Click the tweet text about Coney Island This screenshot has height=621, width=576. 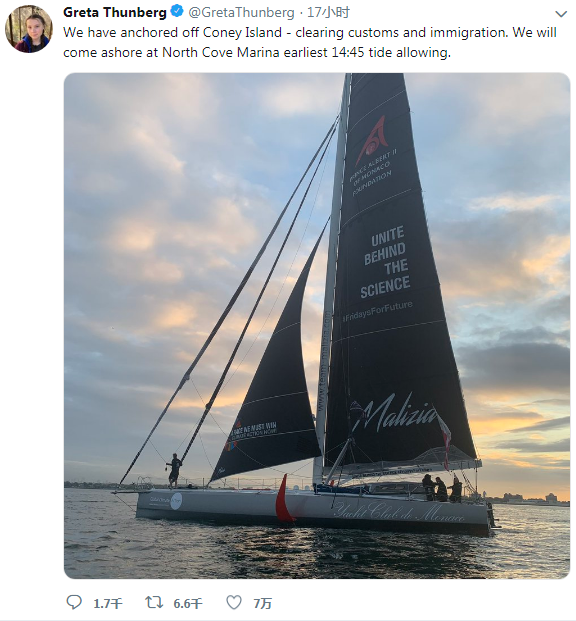pyautogui.click(x=310, y=42)
